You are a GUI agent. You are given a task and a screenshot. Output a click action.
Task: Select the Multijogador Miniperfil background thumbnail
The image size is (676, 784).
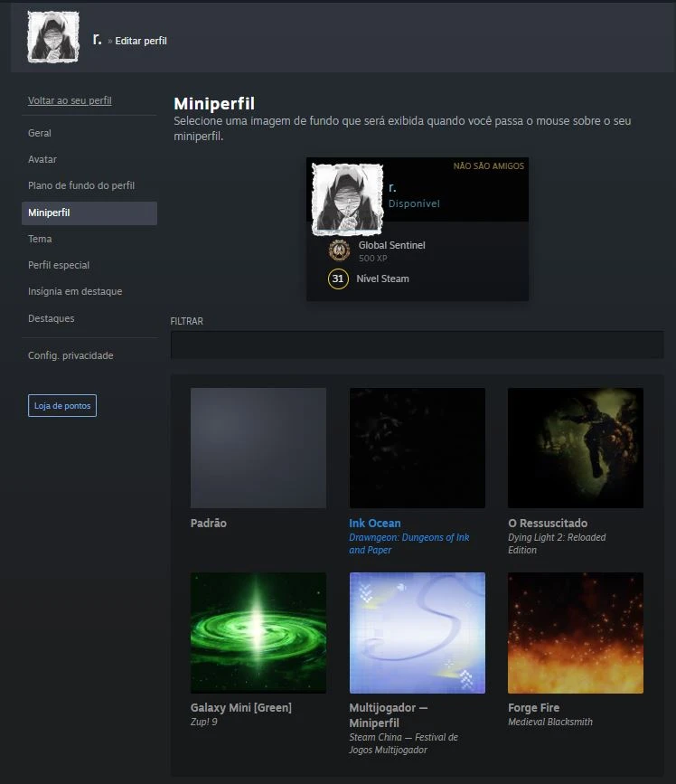click(417, 632)
